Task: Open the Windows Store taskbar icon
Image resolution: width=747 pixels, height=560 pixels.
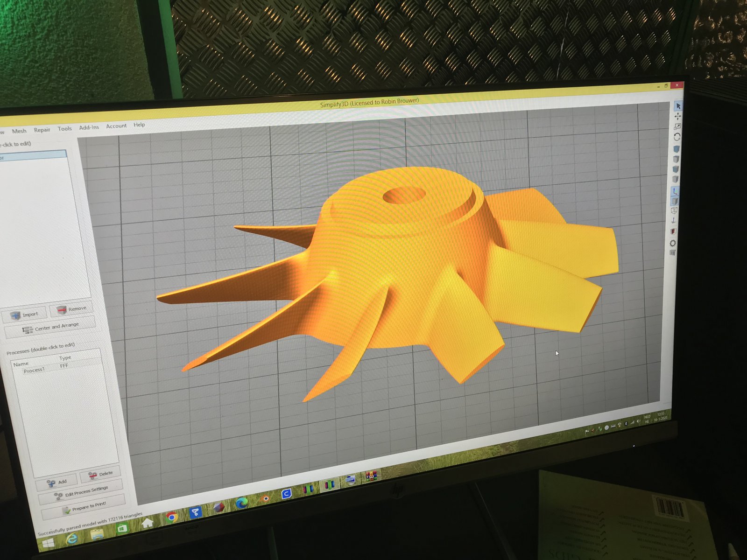Action: pyautogui.click(x=122, y=528)
